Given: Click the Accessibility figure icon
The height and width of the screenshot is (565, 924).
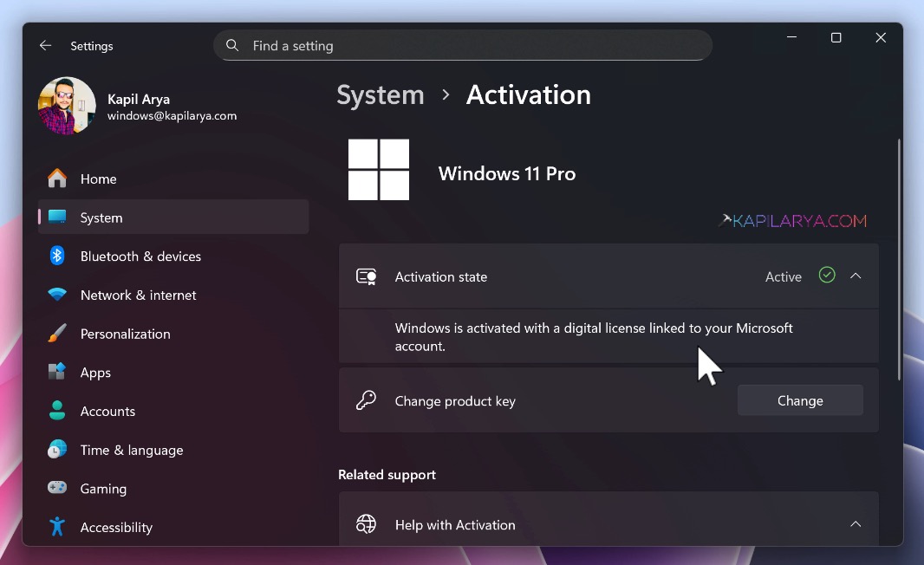Looking at the screenshot, I should 57,527.
